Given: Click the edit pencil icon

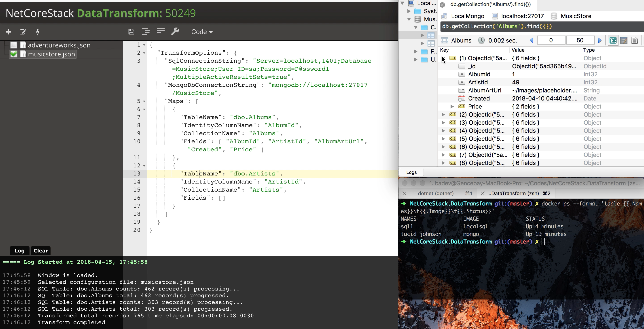Looking at the screenshot, I should click(23, 32).
